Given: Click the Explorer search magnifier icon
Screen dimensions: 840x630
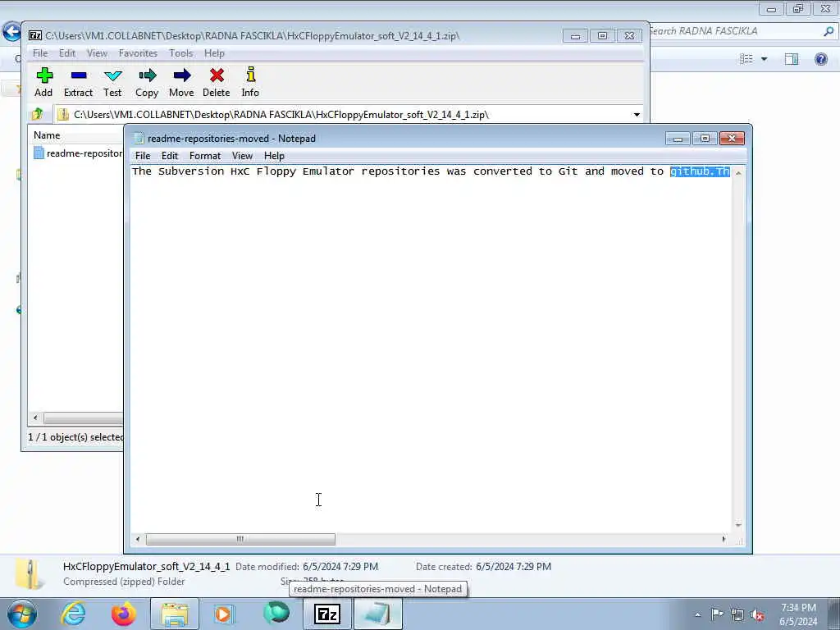Looking at the screenshot, I should pos(829,31).
